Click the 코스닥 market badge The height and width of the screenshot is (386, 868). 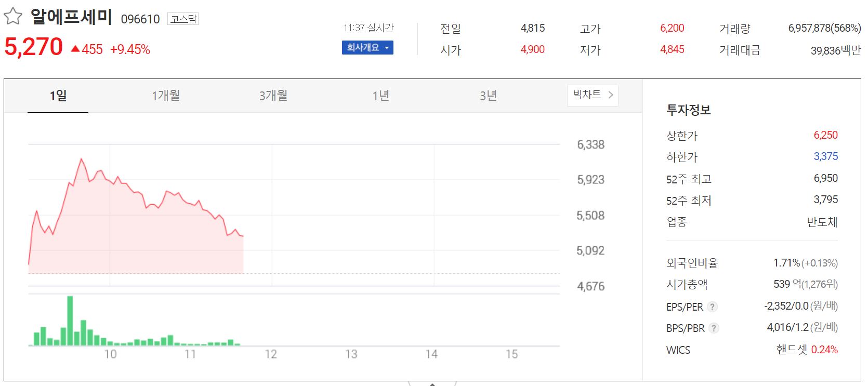pyautogui.click(x=183, y=19)
